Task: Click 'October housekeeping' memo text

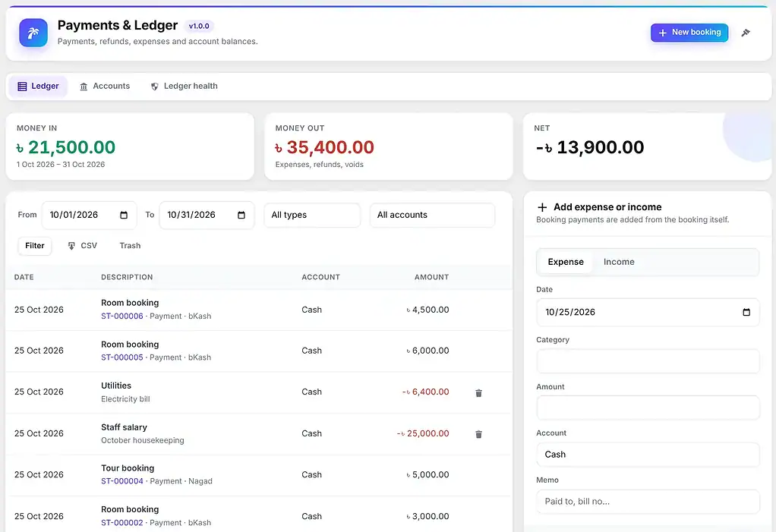Action: coord(143,440)
